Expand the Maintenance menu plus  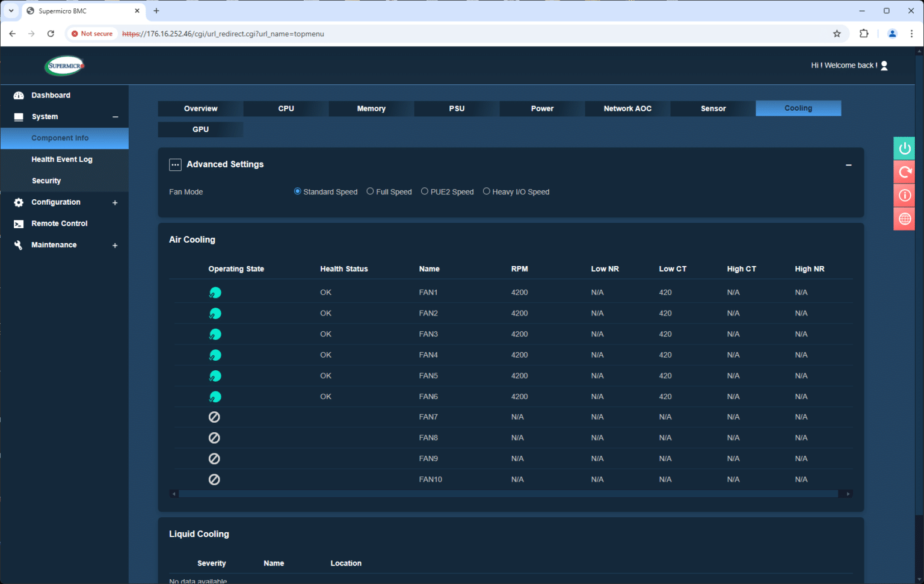(115, 246)
